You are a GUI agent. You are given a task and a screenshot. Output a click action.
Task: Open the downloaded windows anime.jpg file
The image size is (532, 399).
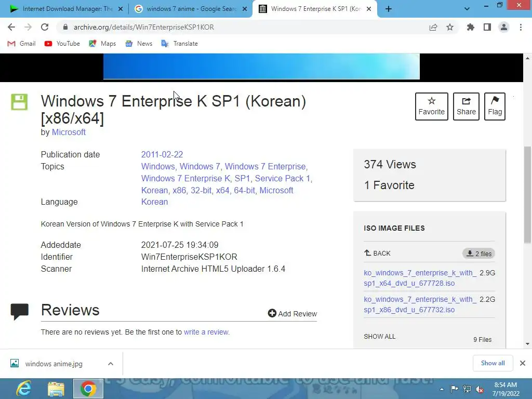[x=54, y=364]
